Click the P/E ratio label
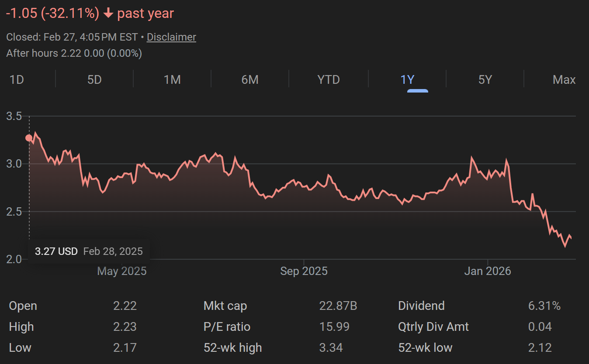 (x=227, y=327)
